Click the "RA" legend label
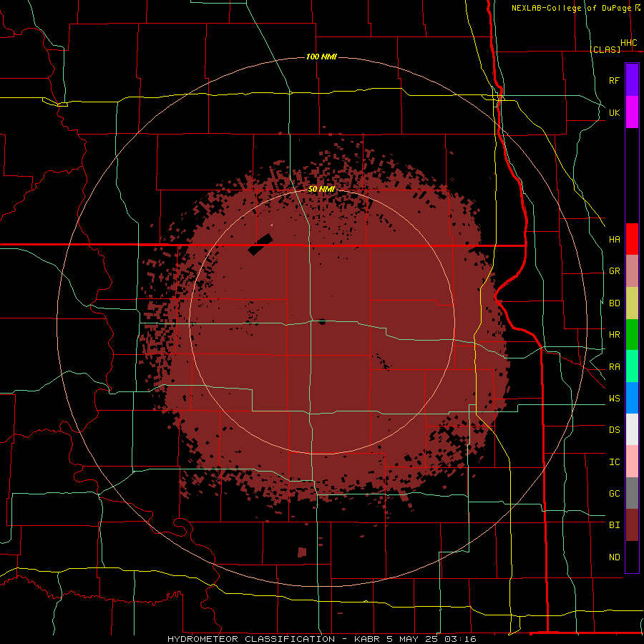The height and width of the screenshot is (644, 644). [x=614, y=367]
